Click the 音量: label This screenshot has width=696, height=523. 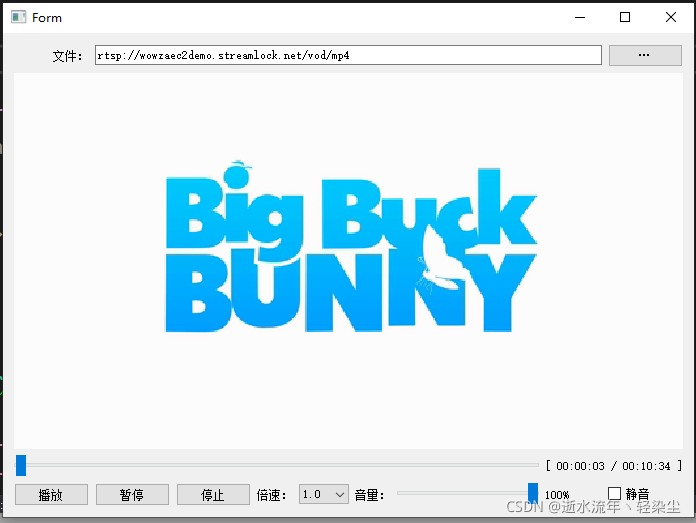(x=369, y=495)
